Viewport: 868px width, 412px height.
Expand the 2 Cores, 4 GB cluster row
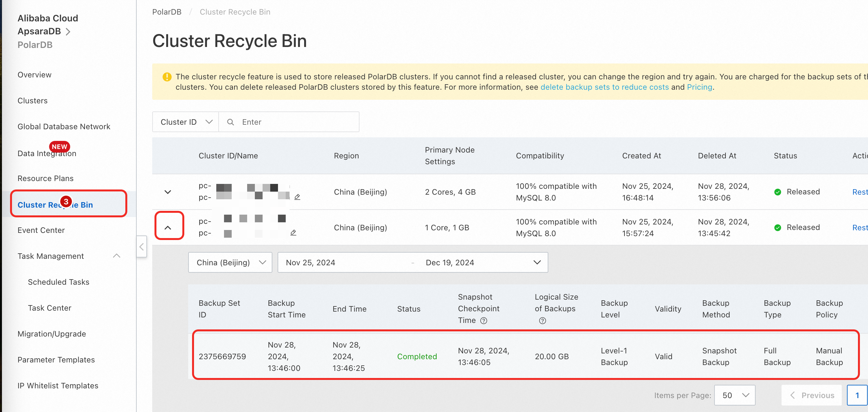168,192
